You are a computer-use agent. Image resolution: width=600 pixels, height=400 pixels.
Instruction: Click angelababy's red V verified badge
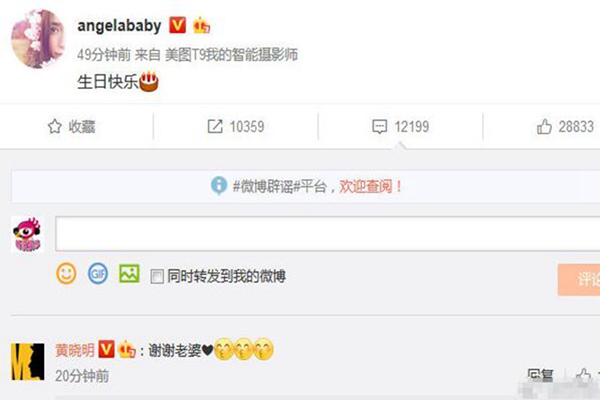[178, 25]
